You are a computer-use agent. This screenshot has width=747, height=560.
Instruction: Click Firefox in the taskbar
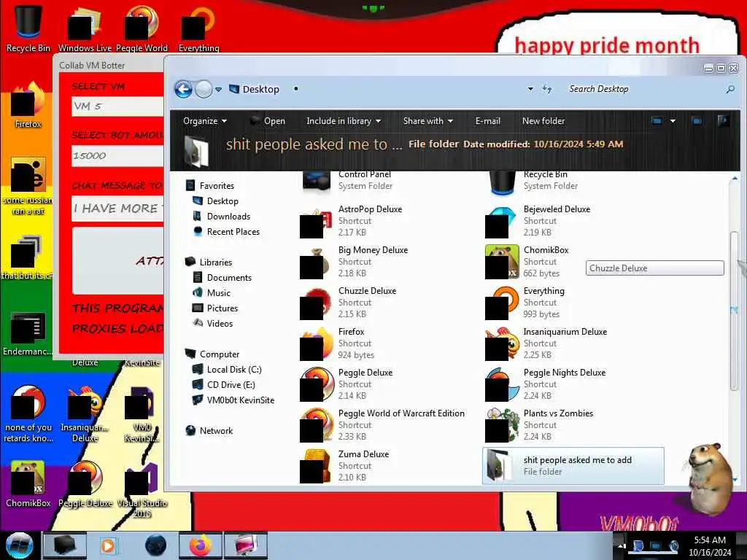pyautogui.click(x=201, y=545)
